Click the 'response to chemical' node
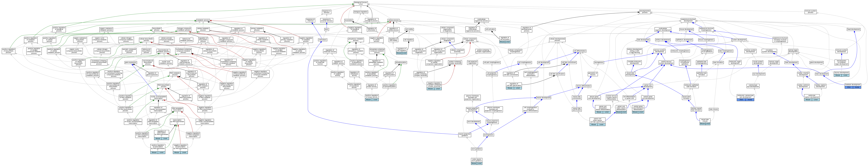868x166 pixels. (x=310, y=20)
